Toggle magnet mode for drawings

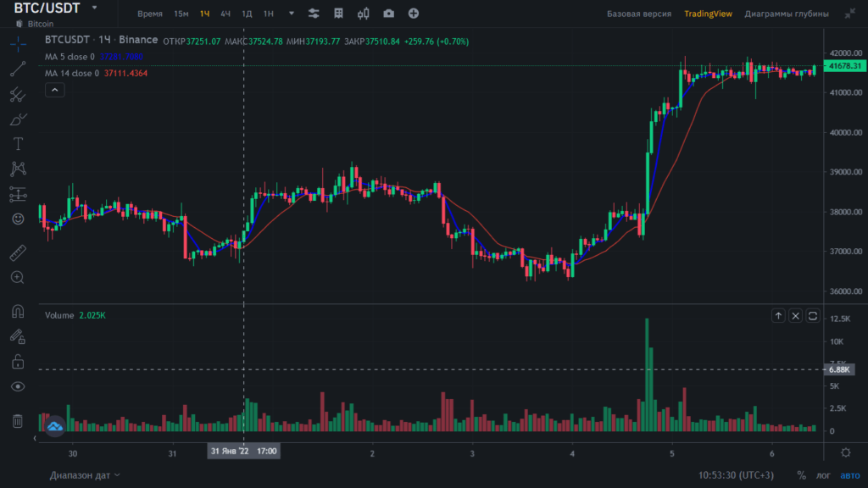[x=18, y=311]
